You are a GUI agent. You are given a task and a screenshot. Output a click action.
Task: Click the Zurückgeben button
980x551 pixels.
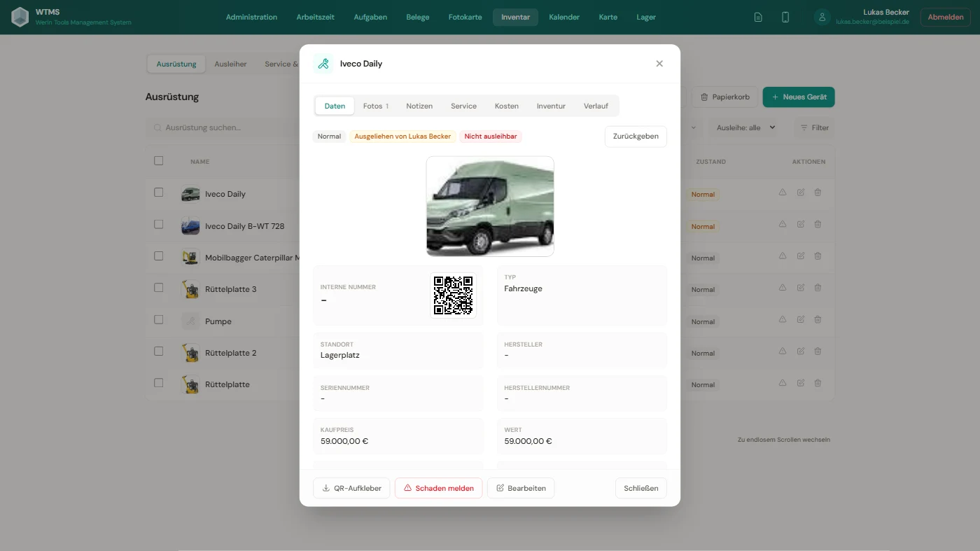point(636,137)
